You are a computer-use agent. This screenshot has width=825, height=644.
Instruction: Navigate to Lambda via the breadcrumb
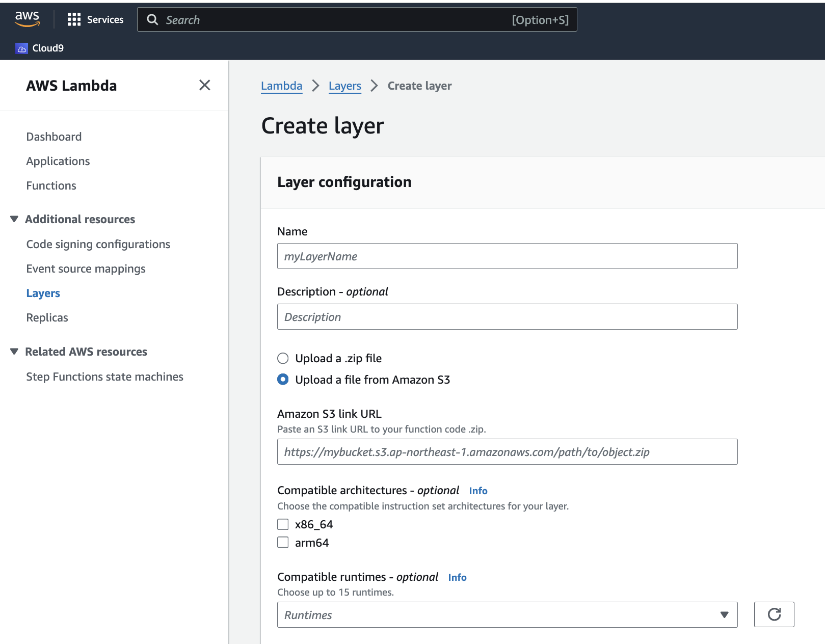281,86
